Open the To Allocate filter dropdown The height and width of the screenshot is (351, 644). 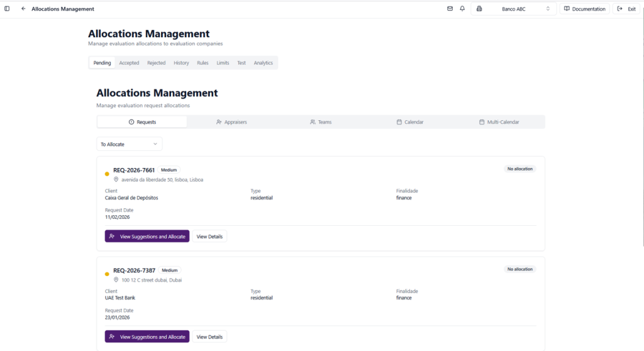tap(129, 144)
